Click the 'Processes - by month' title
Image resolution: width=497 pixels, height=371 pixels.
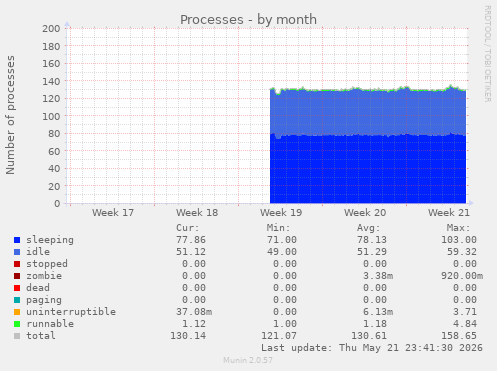[248, 20]
